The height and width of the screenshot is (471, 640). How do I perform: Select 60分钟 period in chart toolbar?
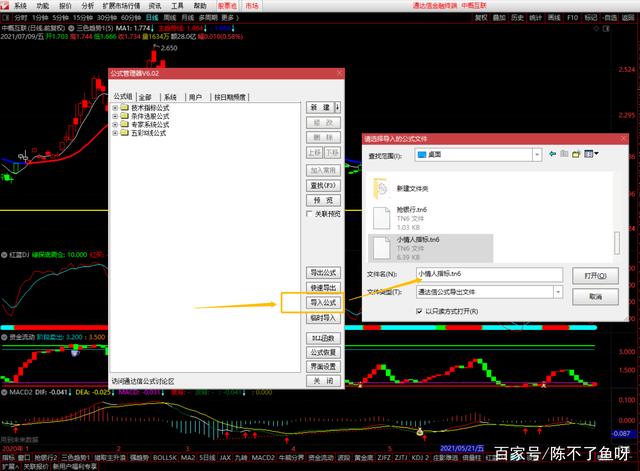tap(131, 18)
